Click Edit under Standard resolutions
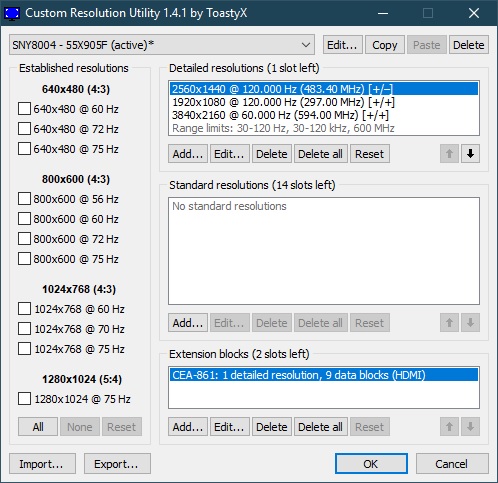 [x=230, y=322]
